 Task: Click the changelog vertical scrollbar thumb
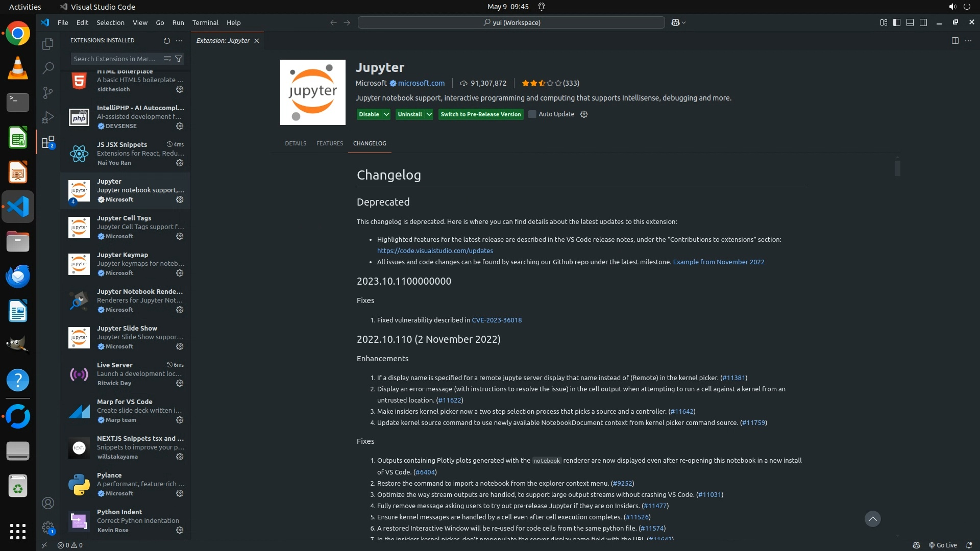pyautogui.click(x=897, y=168)
